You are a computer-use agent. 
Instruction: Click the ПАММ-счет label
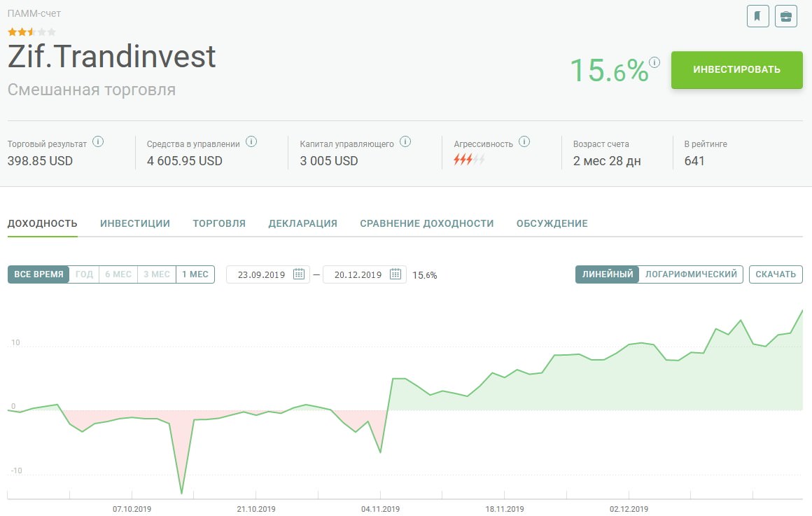(x=34, y=13)
